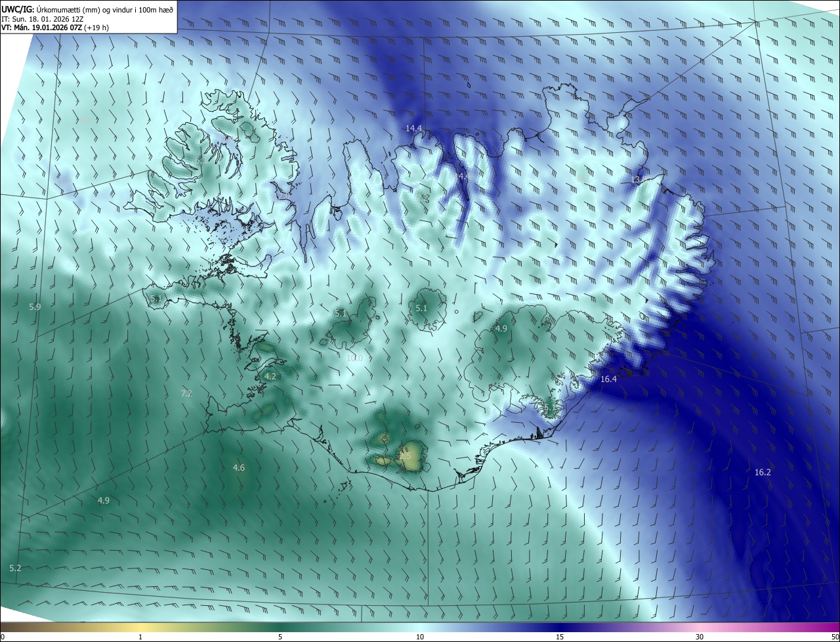Click the 16.2 value label on the map

tap(763, 473)
